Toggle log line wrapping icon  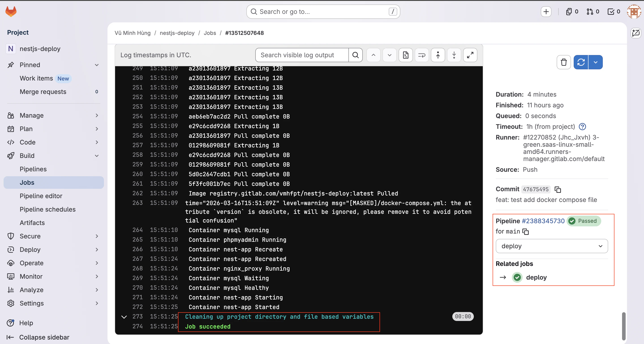coord(422,55)
